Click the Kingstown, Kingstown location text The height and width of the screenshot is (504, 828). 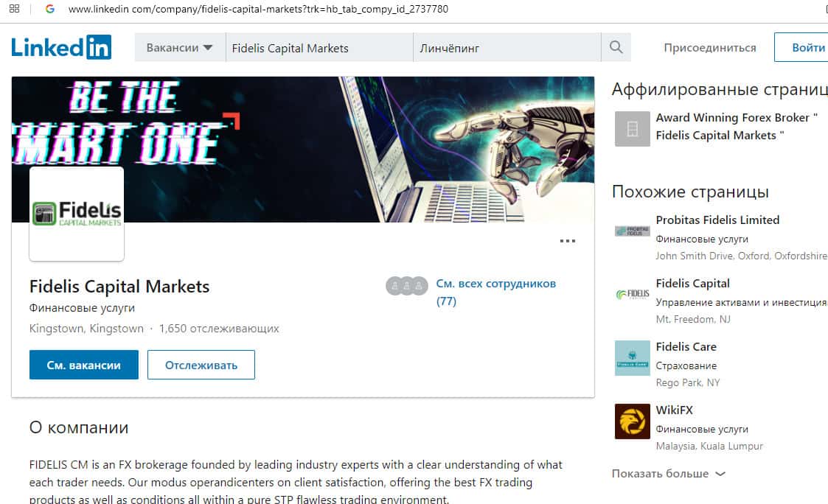coord(86,328)
